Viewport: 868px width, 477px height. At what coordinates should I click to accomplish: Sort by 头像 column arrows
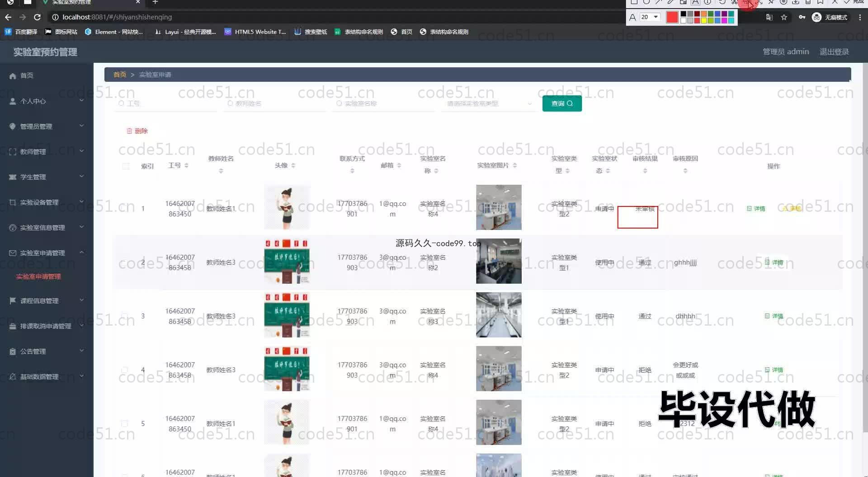[293, 165]
